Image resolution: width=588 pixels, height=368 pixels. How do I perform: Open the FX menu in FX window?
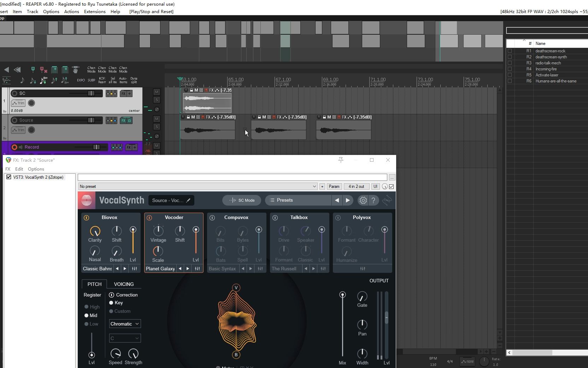(x=8, y=169)
